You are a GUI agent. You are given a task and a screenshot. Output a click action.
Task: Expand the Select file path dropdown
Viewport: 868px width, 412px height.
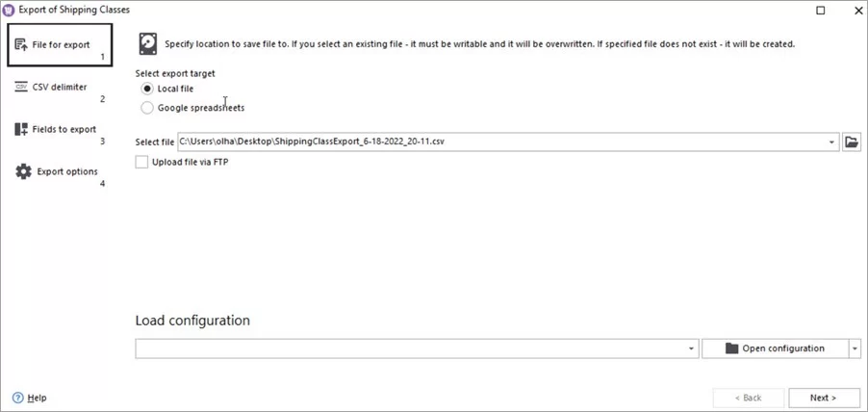(x=831, y=142)
